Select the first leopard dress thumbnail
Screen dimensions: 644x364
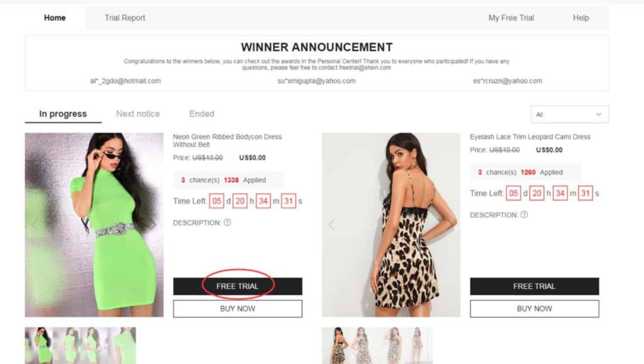tap(336, 346)
